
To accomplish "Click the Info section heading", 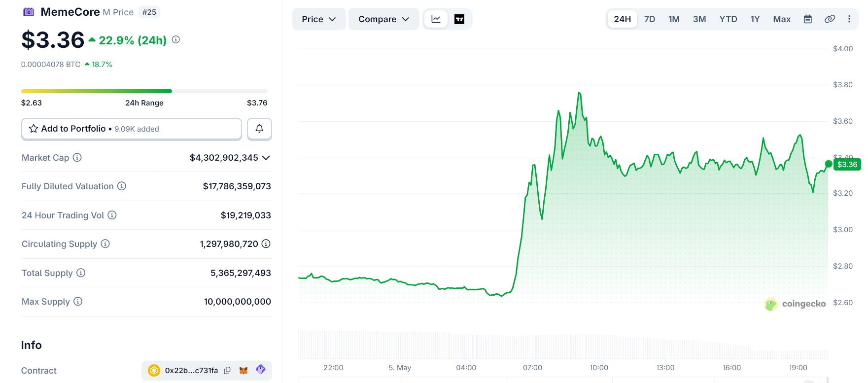I will [x=32, y=345].
